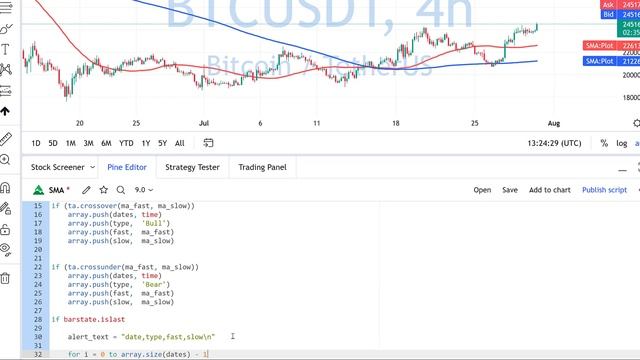Screen dimensions: 640x360
Task: Toggle the magnet mode icon
Action: (5, 187)
